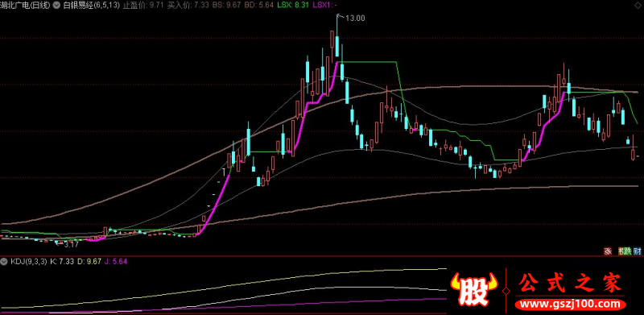Click the 止盈价: 9.71 legend value
Screen dimensions: 644x315
(x=144, y=5)
